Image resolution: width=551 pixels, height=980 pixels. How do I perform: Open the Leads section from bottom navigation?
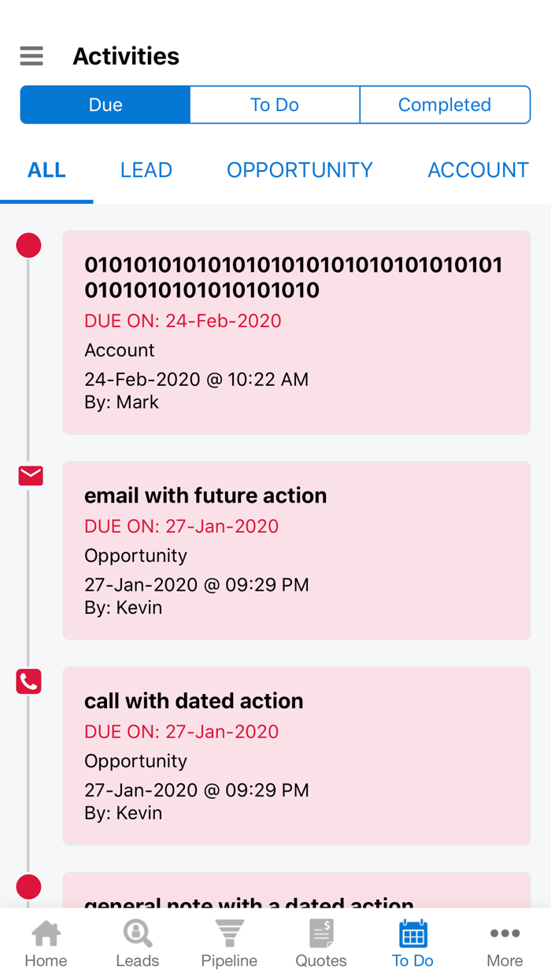coord(137,942)
